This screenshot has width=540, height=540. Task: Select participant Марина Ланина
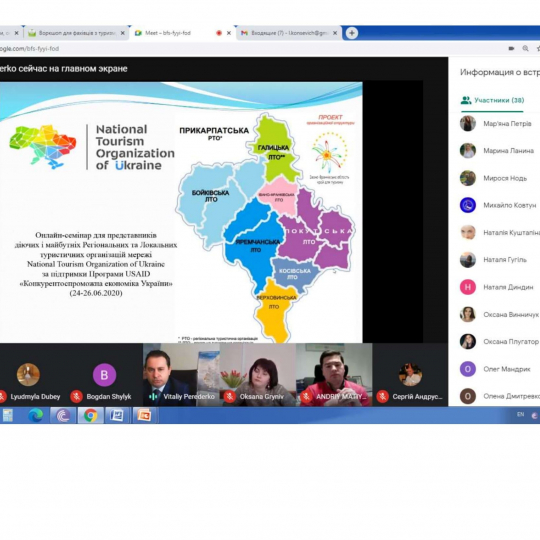pos(500,151)
